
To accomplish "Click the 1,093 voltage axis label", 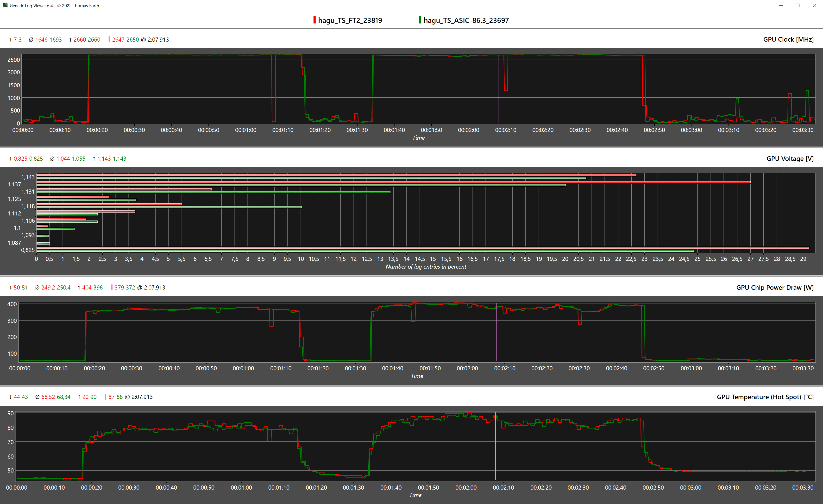I will (28, 235).
